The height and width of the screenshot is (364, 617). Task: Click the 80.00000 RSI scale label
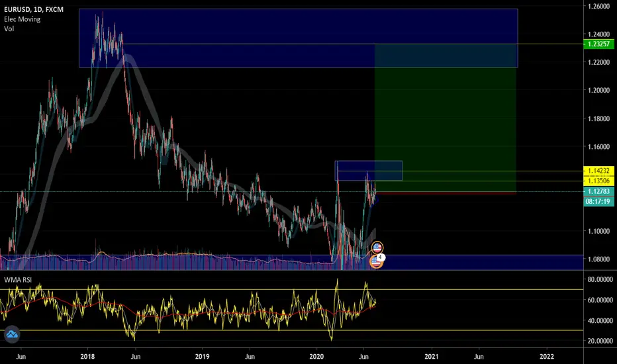coord(600,279)
